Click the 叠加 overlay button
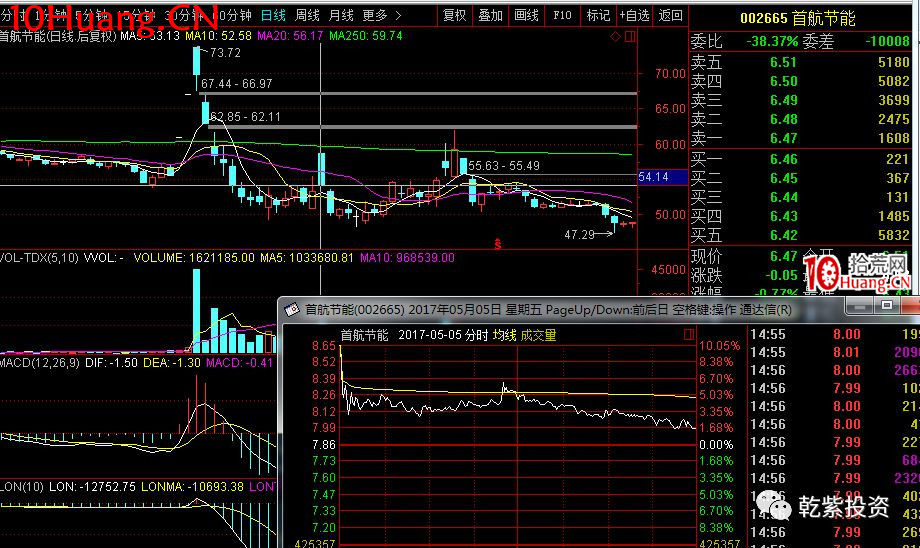Viewport: 920px width, 548px height. coord(491,16)
